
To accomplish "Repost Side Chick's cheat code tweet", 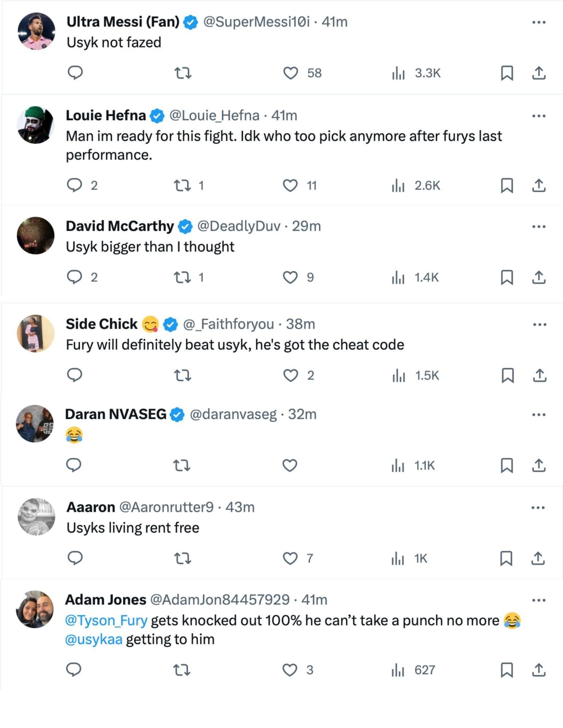I will pos(183,375).
